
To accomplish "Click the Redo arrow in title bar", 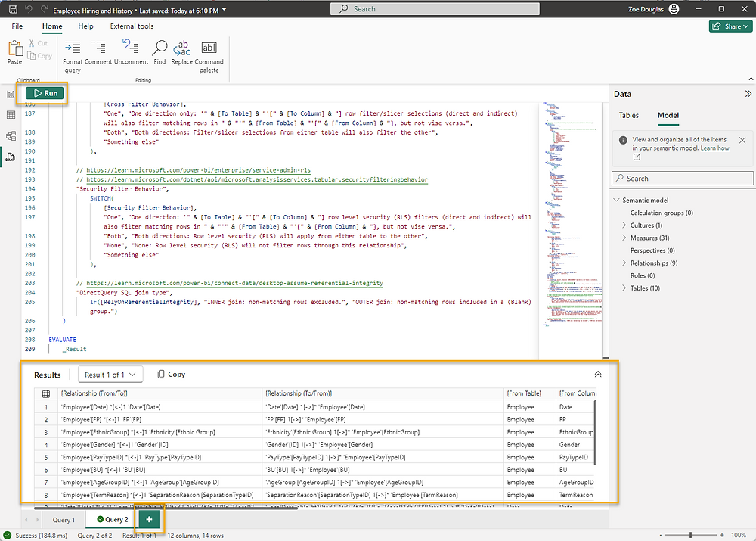I will pos(44,9).
